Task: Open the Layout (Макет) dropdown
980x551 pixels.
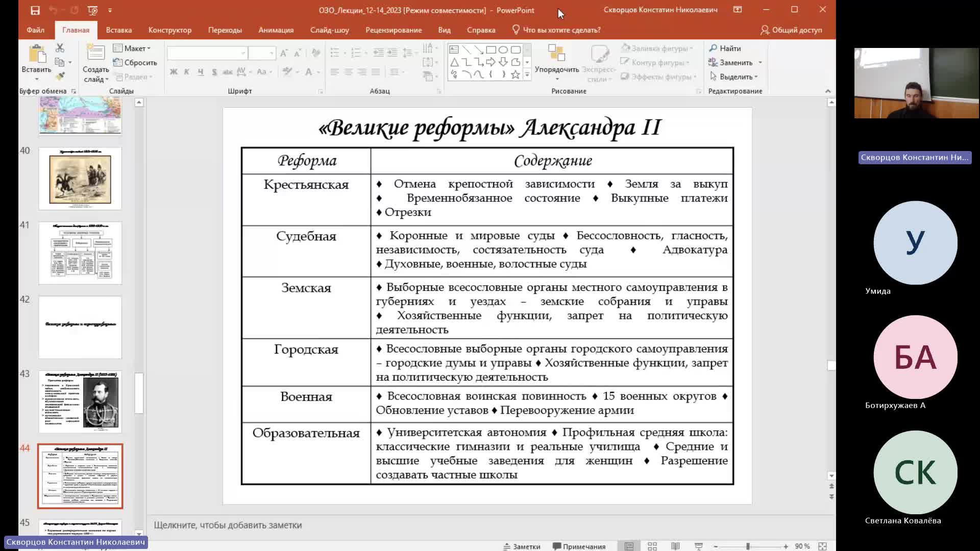Action: tap(132, 48)
